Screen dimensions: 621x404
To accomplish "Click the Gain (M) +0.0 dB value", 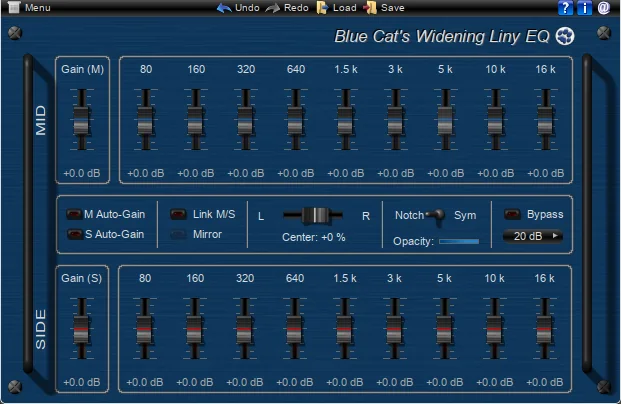I will [82, 173].
